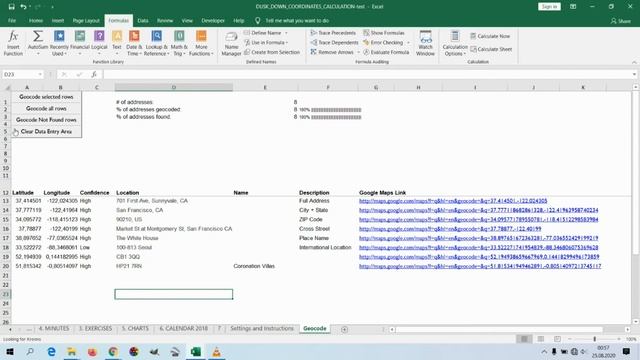Viewport: 640px width, 360px height.
Task: Click Geocode all rows button
Action: [46, 109]
